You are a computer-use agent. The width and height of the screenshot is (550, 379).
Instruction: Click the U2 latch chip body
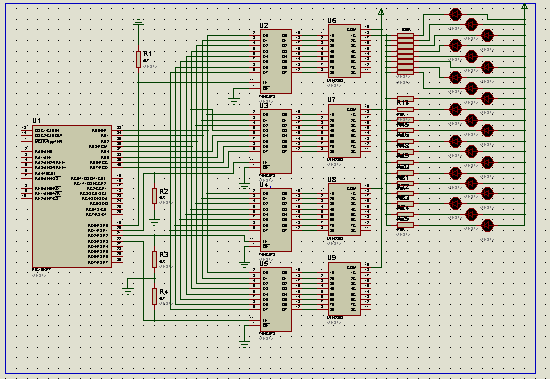click(x=276, y=61)
